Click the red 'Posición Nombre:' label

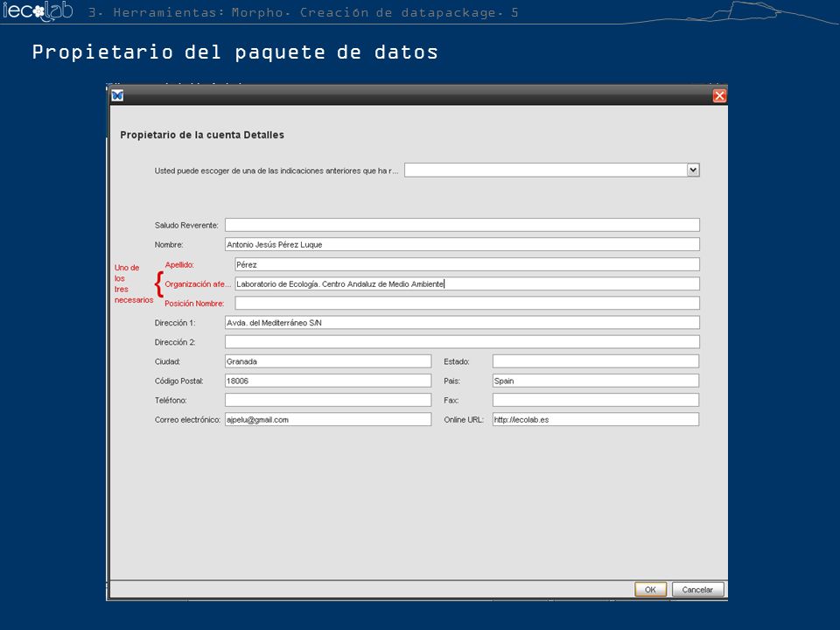194,304
